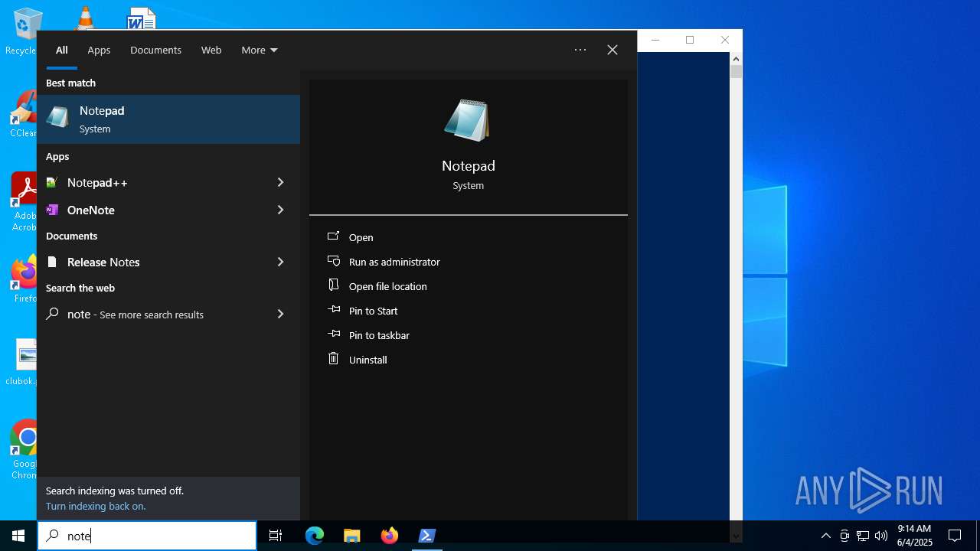Click Turn indexing back on link
Image resolution: width=980 pixels, height=551 pixels.
pos(96,506)
